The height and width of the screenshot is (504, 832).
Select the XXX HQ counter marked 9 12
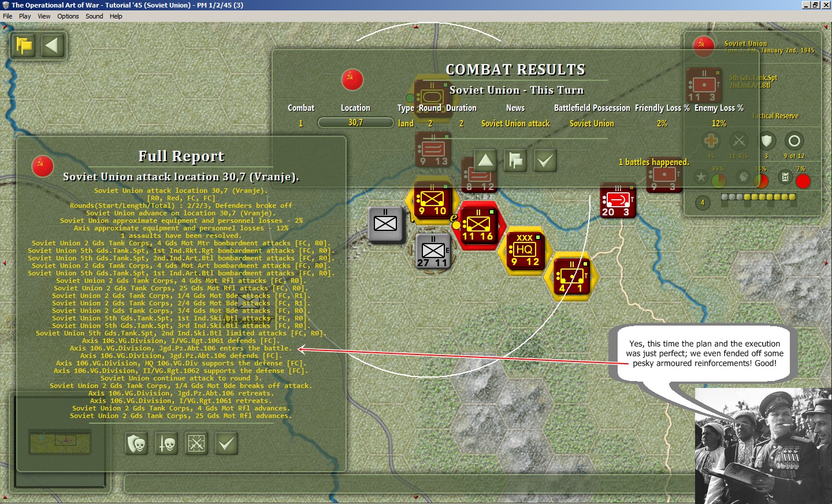pyautogui.click(x=525, y=251)
